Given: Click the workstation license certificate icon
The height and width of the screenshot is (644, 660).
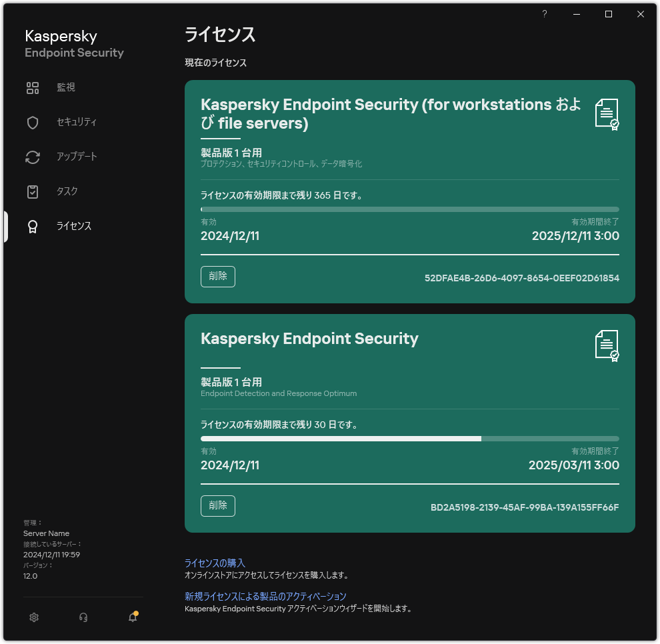Looking at the screenshot, I should point(607,113).
